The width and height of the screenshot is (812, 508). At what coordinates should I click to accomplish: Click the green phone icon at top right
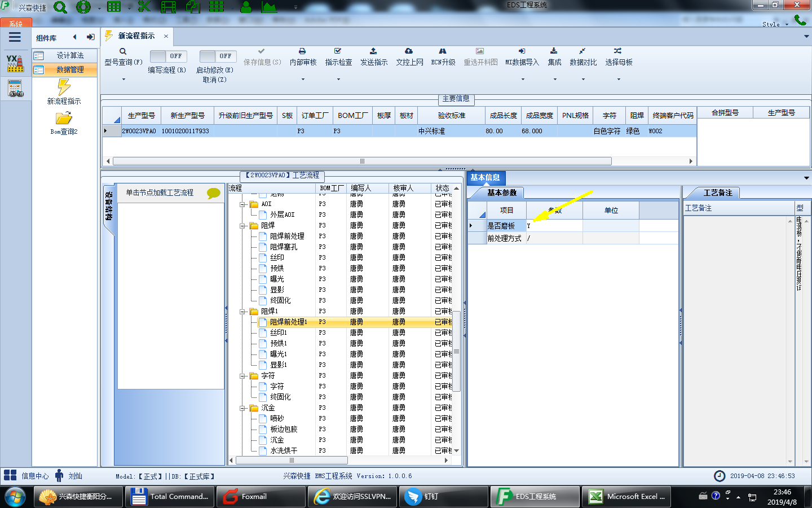[x=800, y=20]
